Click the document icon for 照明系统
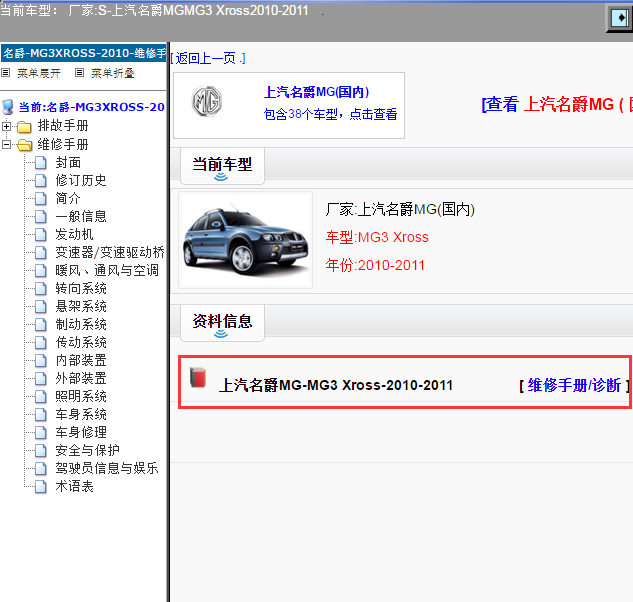Screen dimensions: 633x602 point(40,396)
